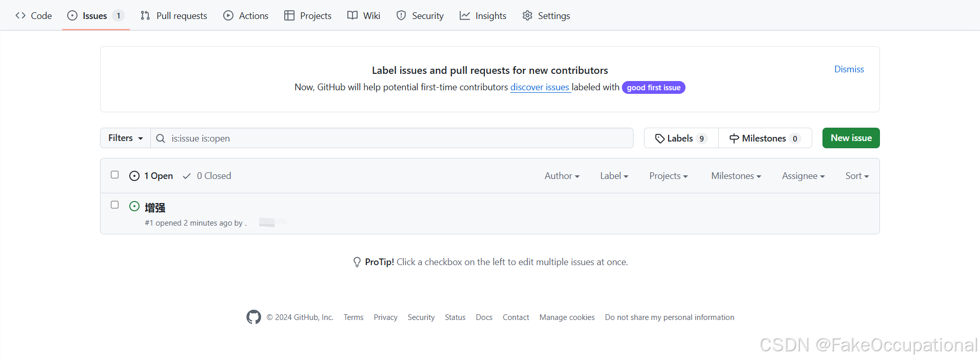Click the checkmark icon beside 0 Closed

pos(187,176)
